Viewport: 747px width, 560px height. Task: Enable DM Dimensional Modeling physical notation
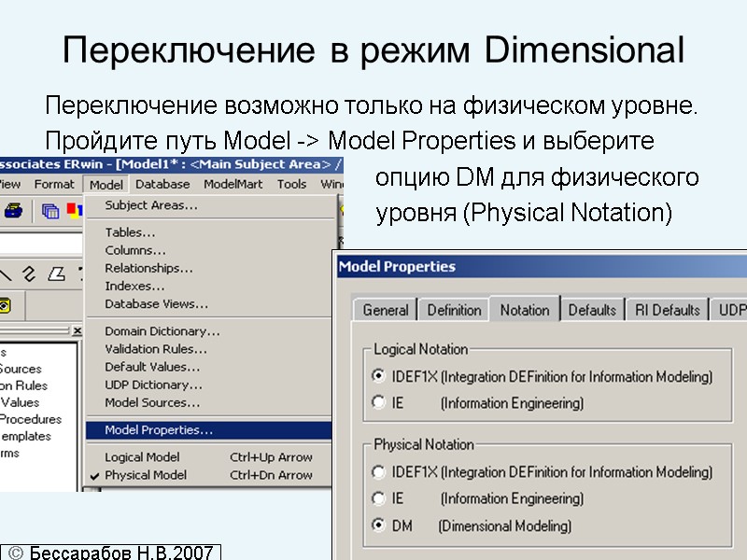tap(379, 525)
